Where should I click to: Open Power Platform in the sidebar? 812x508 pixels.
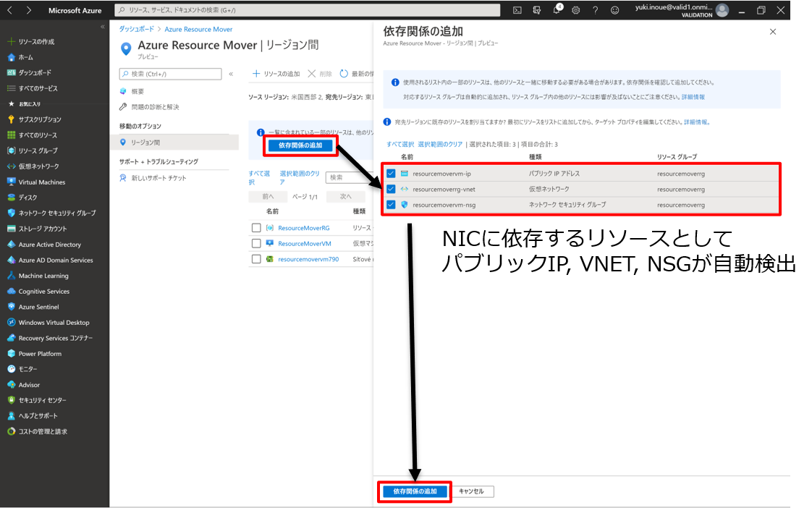click(x=35, y=354)
